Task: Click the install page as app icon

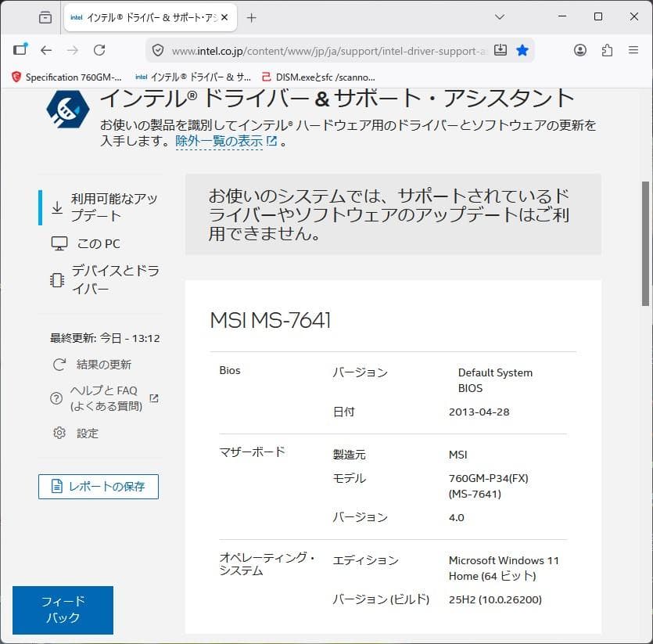Action: click(x=501, y=50)
